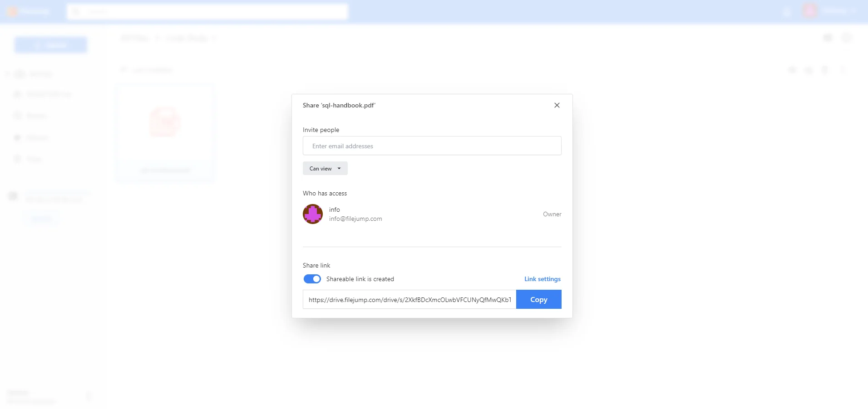Copy the shareable link
The image size is (868, 409).
coord(538,299)
